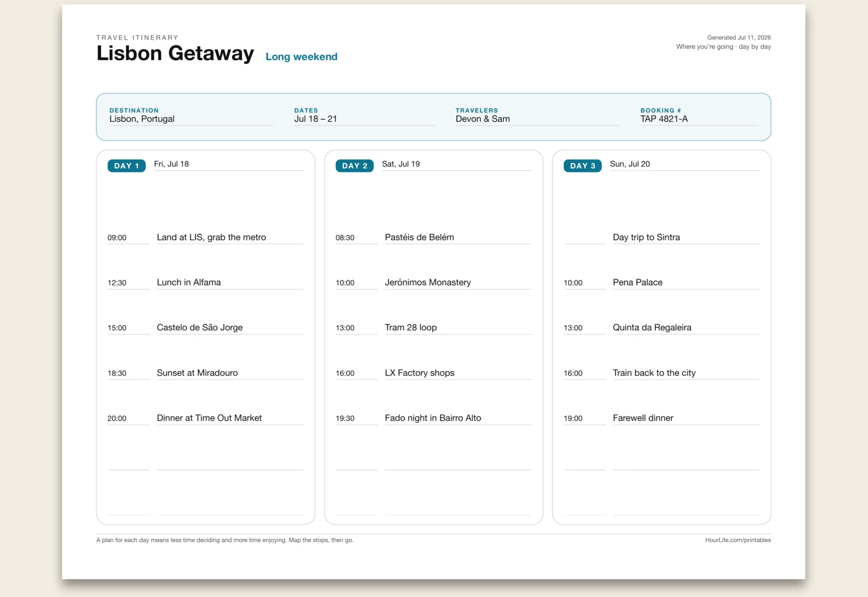
Task: Click the 15:00 time entry
Action: [117, 328]
